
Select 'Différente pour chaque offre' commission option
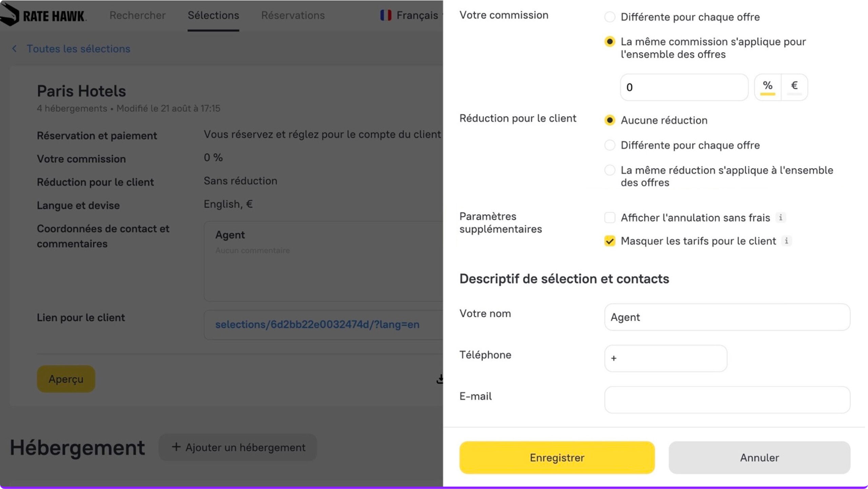coord(610,17)
